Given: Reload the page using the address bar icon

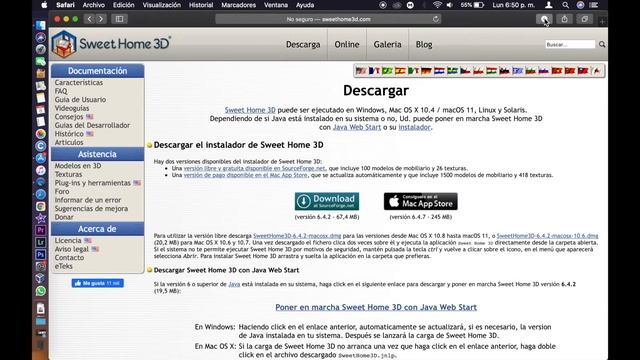Looking at the screenshot, I should (436, 19).
